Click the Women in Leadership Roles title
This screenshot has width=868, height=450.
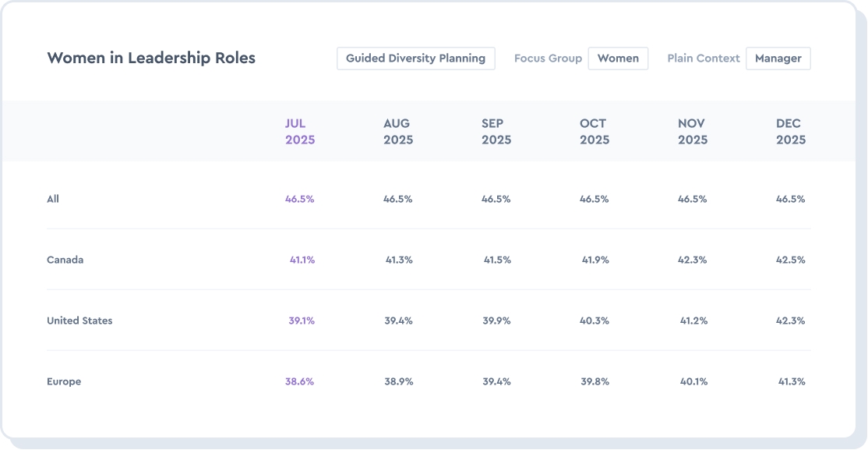pos(151,58)
